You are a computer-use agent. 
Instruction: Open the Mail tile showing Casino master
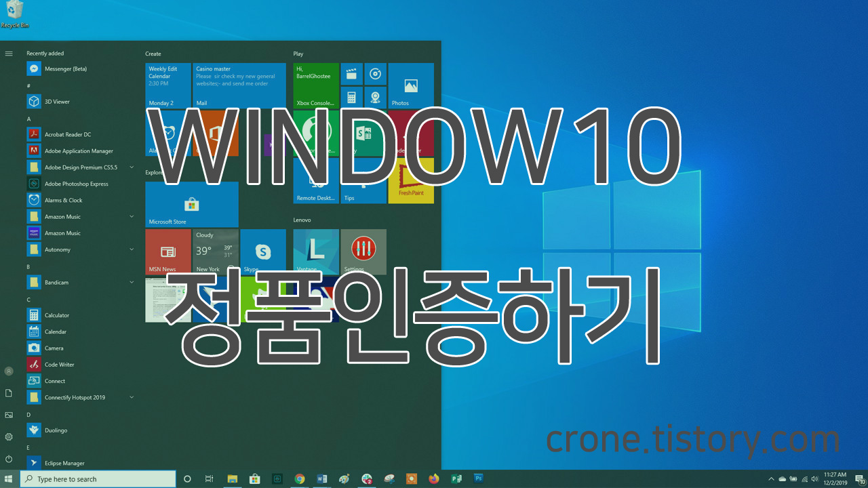point(239,85)
